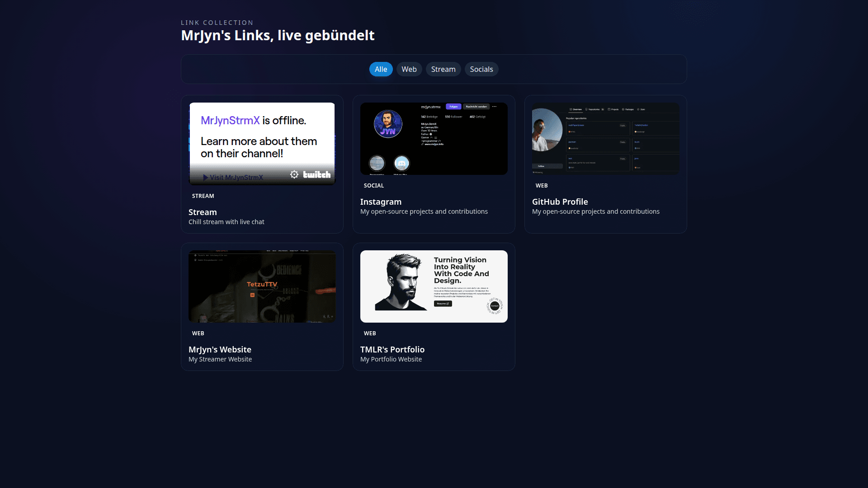Open the Discord story highlight circle
This screenshot has height=488, width=868.
[x=401, y=163]
